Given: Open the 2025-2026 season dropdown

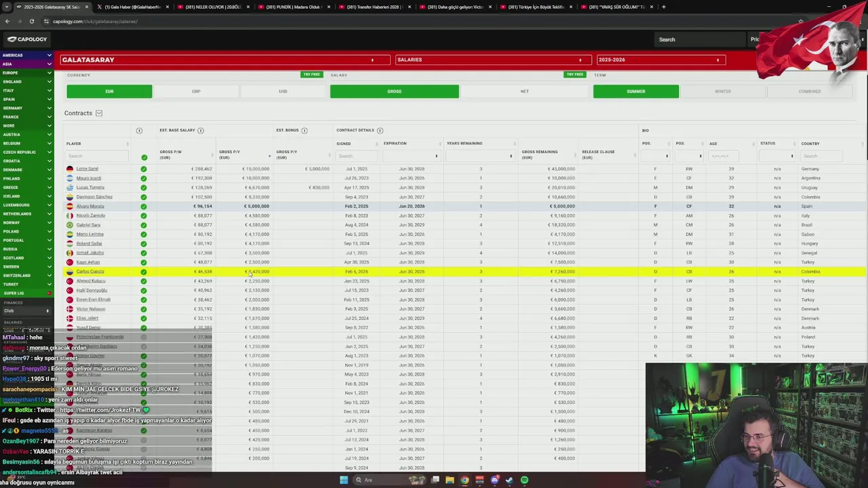Looking at the screenshot, I should point(660,60).
